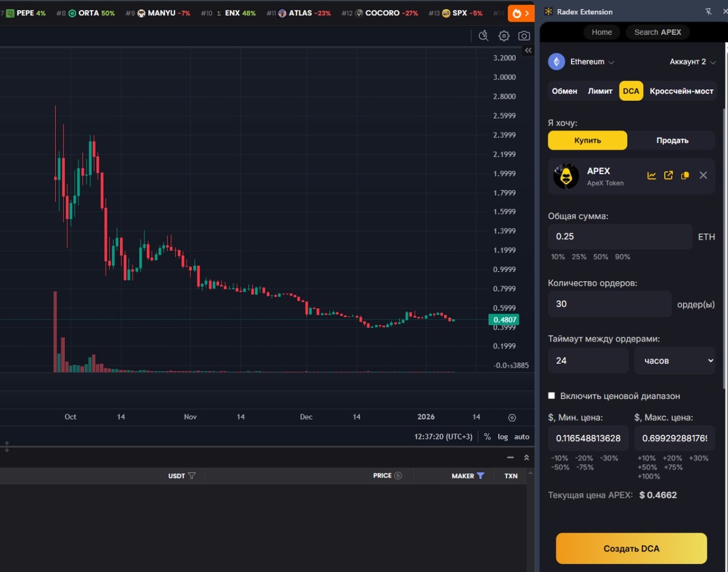Edit the Макс. цена field
The height and width of the screenshot is (572, 728).
coord(675,438)
